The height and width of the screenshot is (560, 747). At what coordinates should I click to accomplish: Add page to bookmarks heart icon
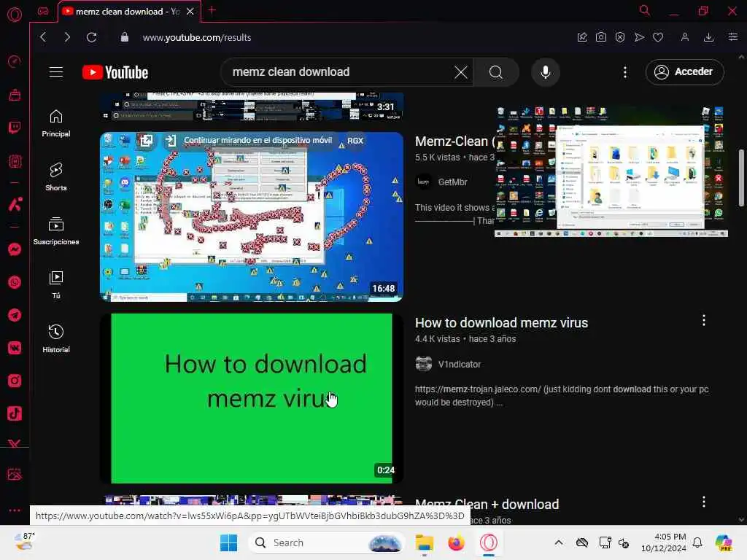click(658, 37)
